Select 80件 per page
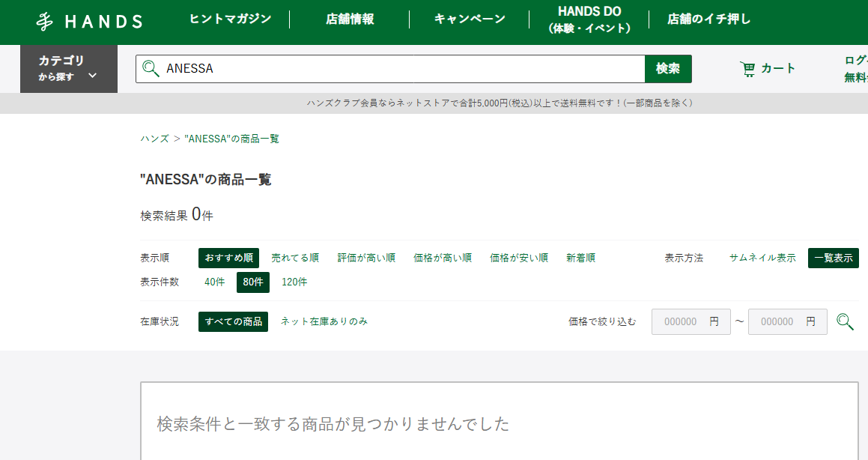The width and height of the screenshot is (868, 460). tap(253, 282)
